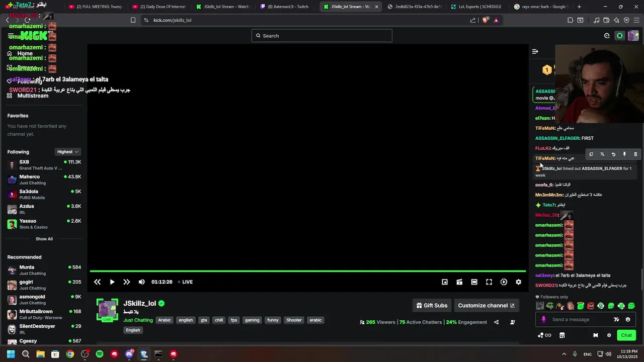Open Murda in Recommended channels
The width and height of the screenshot is (644, 362).
[x=44, y=270]
